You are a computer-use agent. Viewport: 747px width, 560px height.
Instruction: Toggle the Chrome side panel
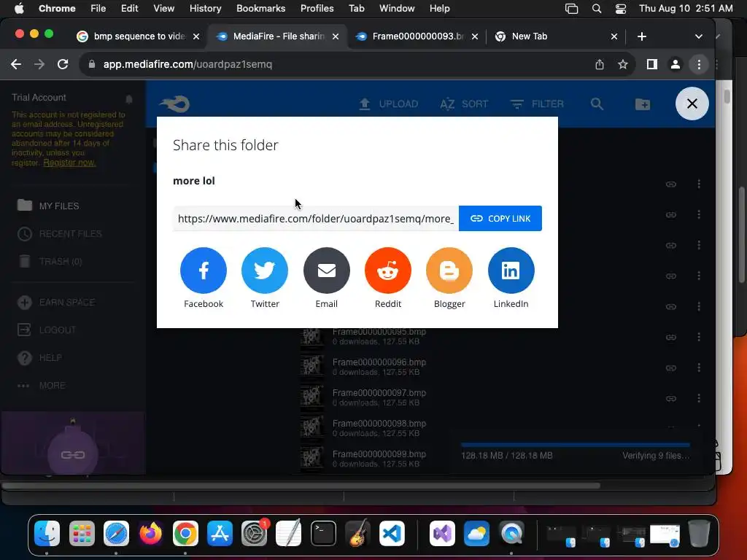tap(651, 64)
